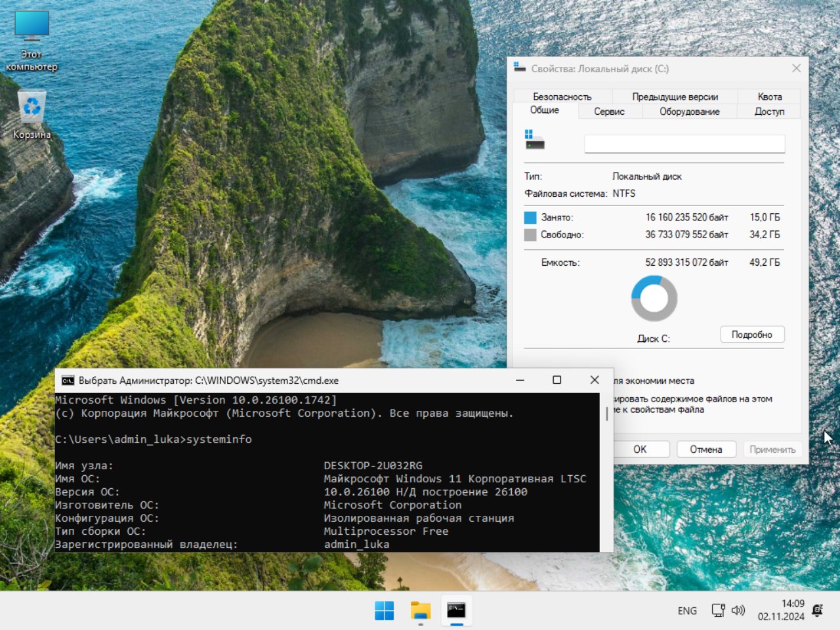Switch to the Доступ tab
This screenshot has width=840, height=630.
pos(770,112)
